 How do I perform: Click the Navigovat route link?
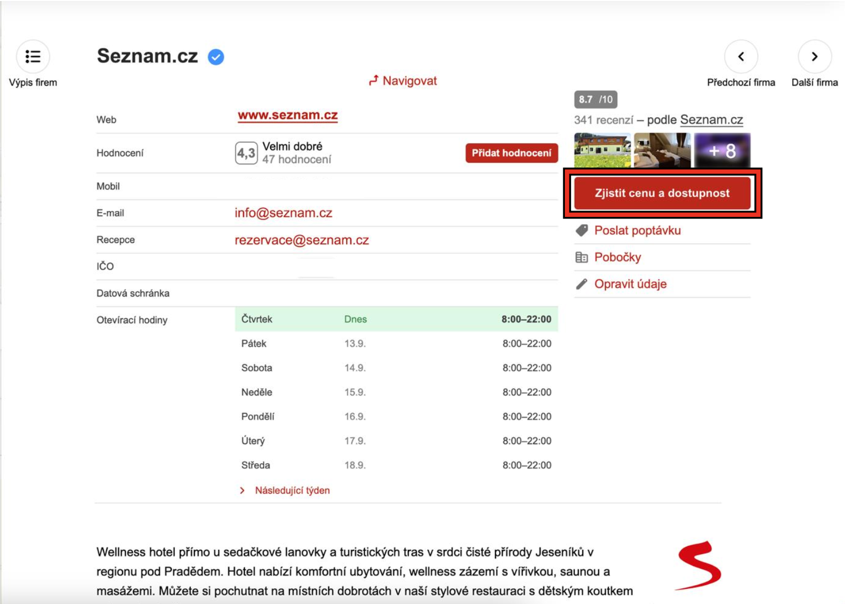403,81
